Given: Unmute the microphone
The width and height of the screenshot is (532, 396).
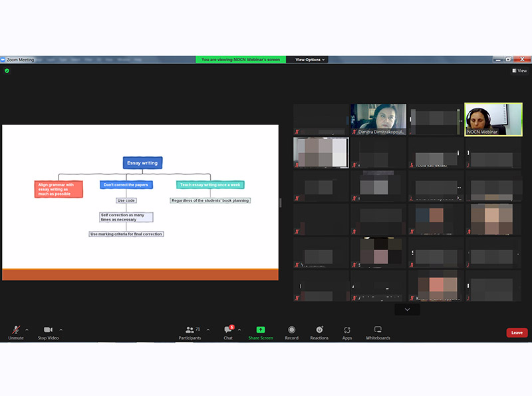Looking at the screenshot, I should click(x=15, y=332).
